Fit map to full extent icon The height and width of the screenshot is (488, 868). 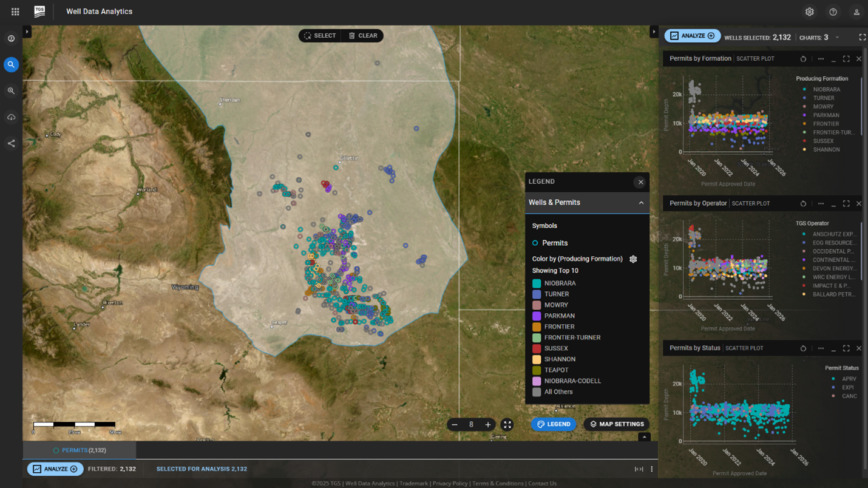[507, 425]
